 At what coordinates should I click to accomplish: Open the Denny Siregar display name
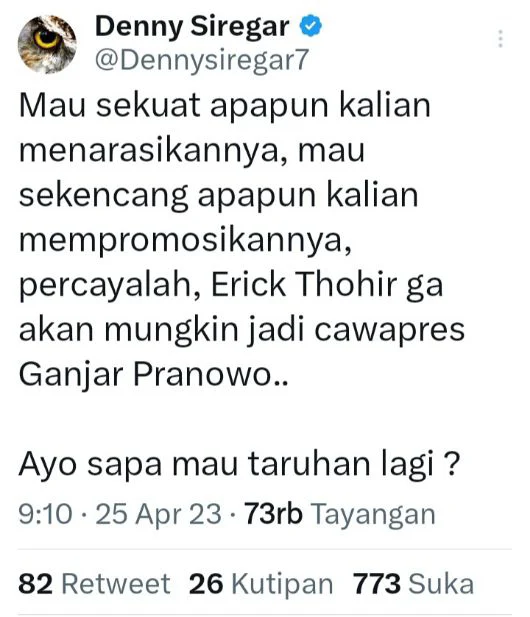coord(192,26)
